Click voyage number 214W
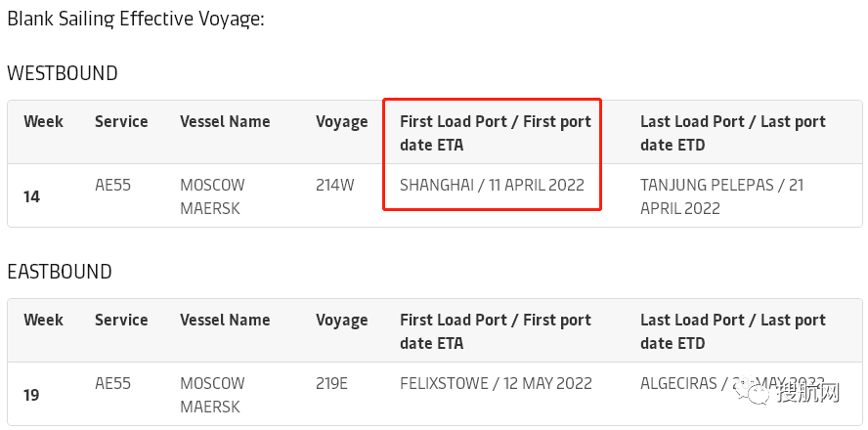This screenshot has height=430, width=868. tap(334, 185)
